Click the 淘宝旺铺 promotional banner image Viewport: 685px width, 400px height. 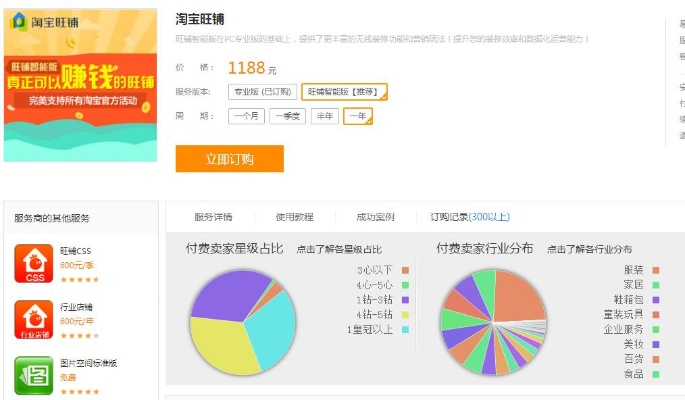pos(81,85)
